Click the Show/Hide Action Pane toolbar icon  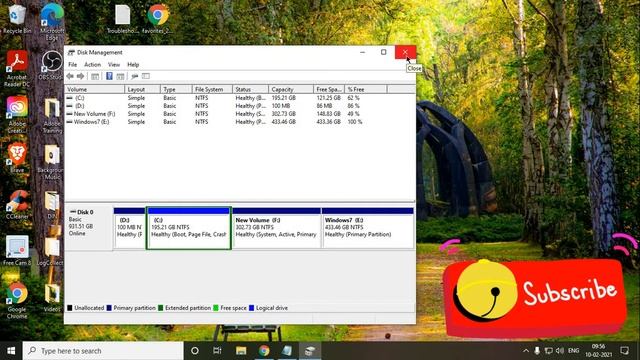point(120,76)
